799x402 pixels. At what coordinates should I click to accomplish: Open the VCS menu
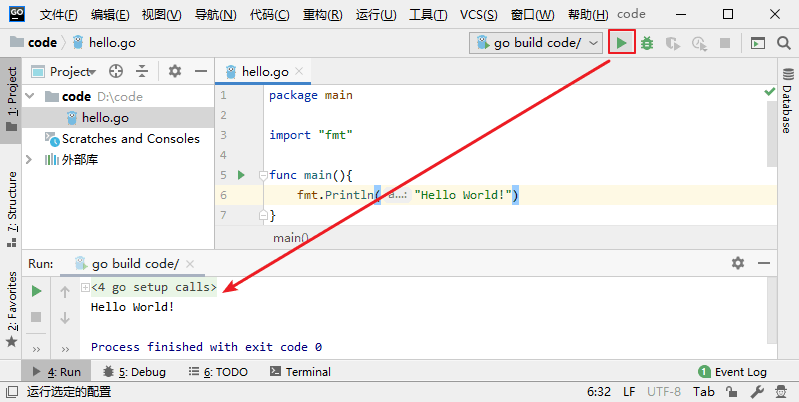(478, 15)
